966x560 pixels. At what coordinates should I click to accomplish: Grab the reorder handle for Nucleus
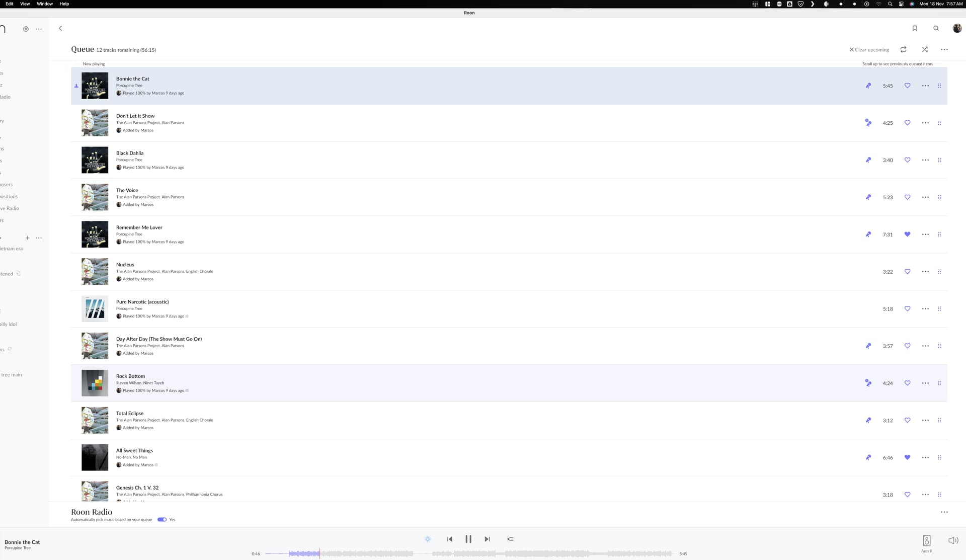939,272
